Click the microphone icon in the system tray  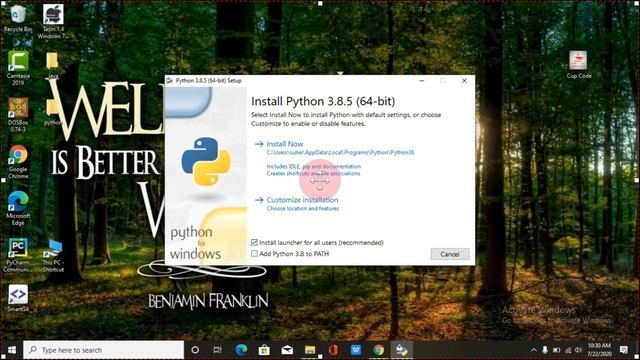click(545, 350)
